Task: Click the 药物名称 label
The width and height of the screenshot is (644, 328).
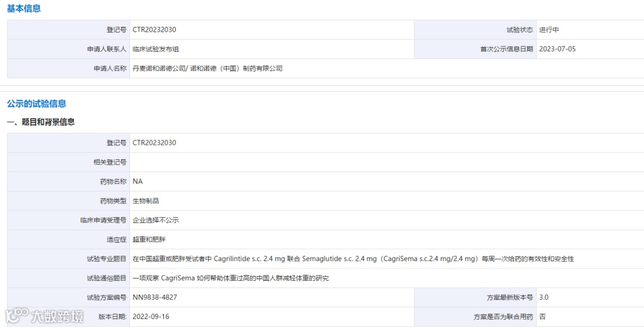Action: pos(113,181)
